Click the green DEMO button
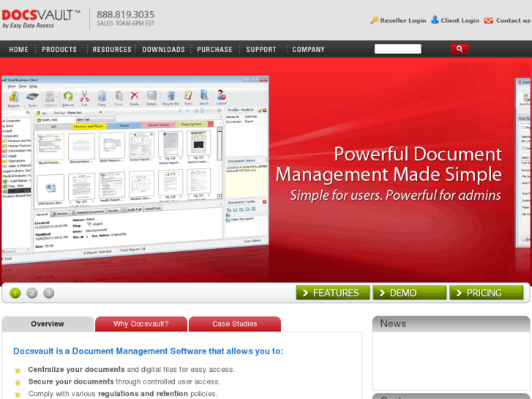 click(410, 293)
